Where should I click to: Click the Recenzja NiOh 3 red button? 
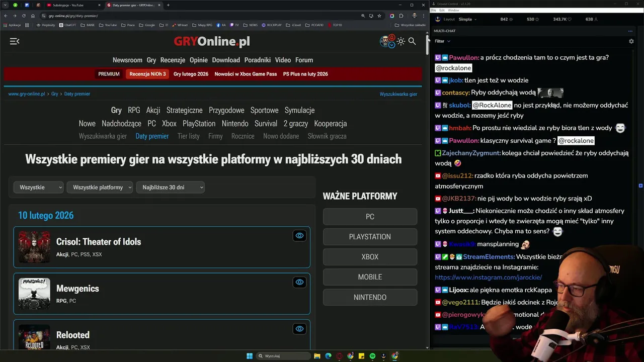pyautogui.click(x=147, y=74)
